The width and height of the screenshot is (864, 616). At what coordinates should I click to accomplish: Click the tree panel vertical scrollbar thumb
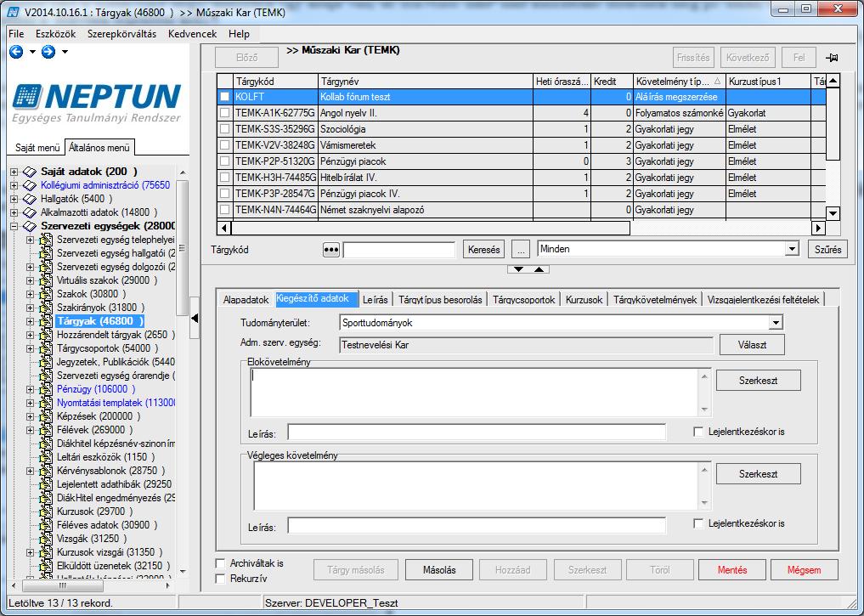(183, 248)
